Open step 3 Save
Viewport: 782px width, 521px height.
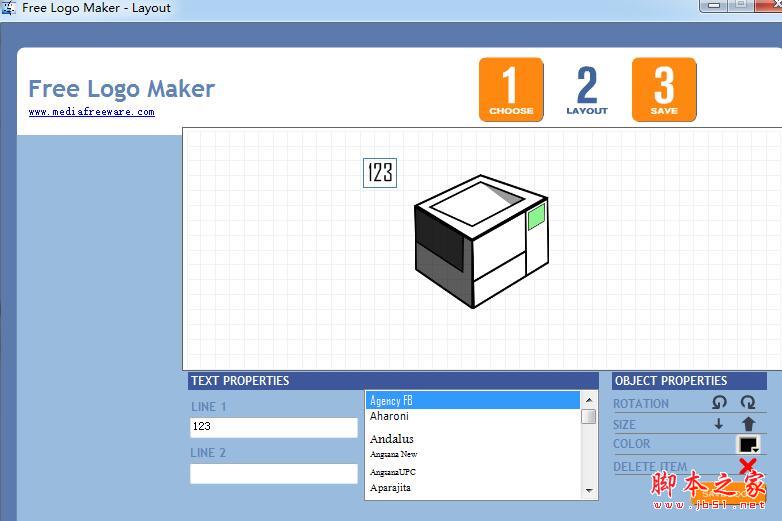click(664, 89)
